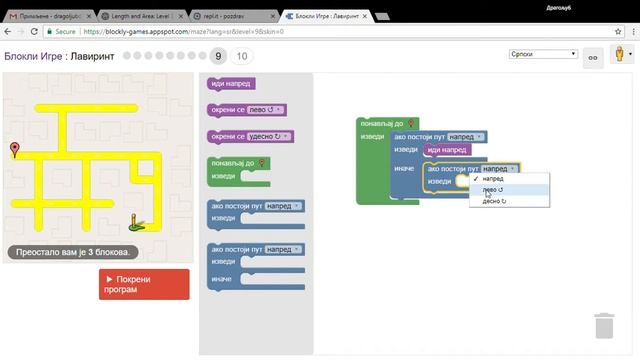Viewport: 640px width, 360px height.
Task: Choose десно in the open direction menu
Action: [509, 201]
